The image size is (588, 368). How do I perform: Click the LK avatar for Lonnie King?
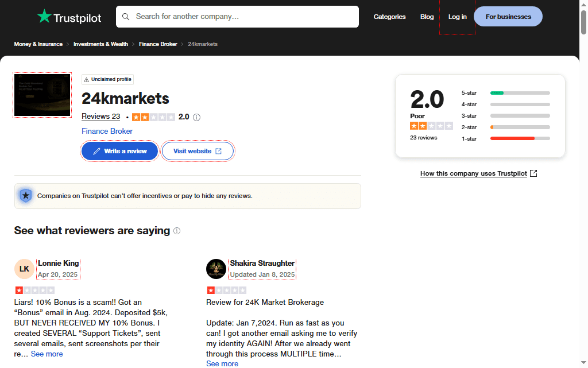[24, 269]
